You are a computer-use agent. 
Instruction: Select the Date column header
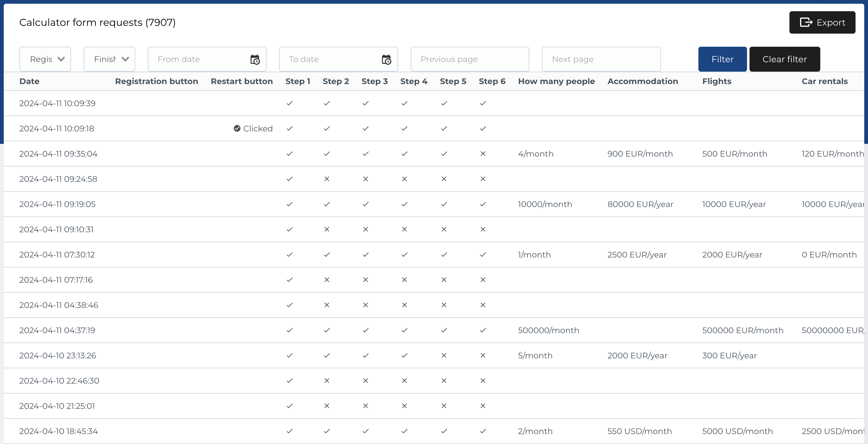(29, 81)
